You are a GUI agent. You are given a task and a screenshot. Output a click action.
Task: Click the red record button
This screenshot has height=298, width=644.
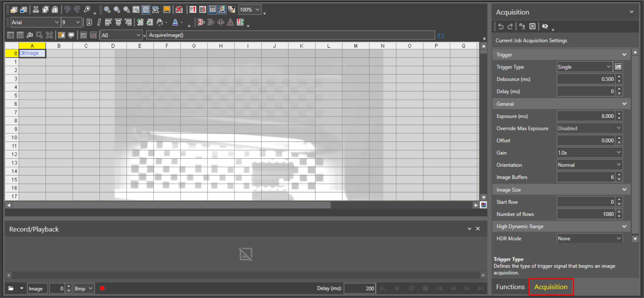coord(102,289)
